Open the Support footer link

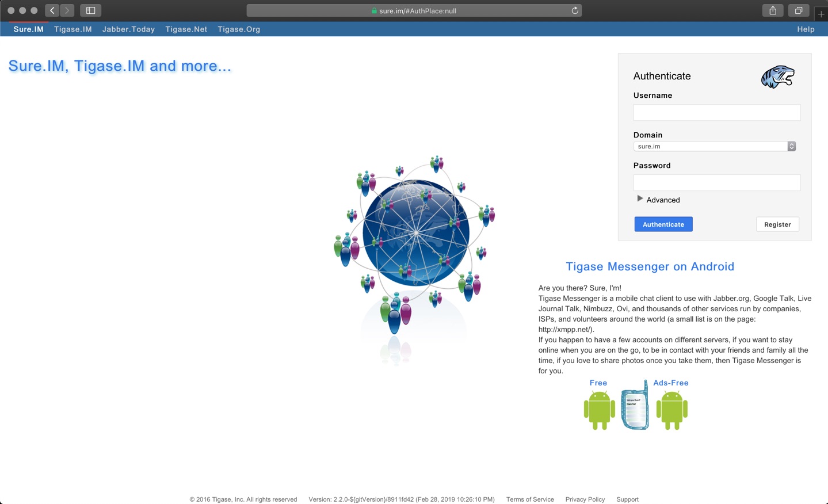[627, 499]
